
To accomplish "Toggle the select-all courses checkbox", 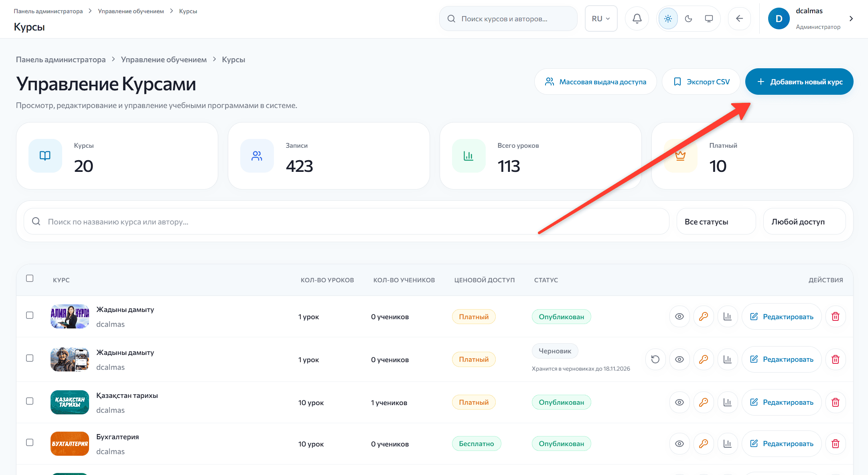I will 30,278.
